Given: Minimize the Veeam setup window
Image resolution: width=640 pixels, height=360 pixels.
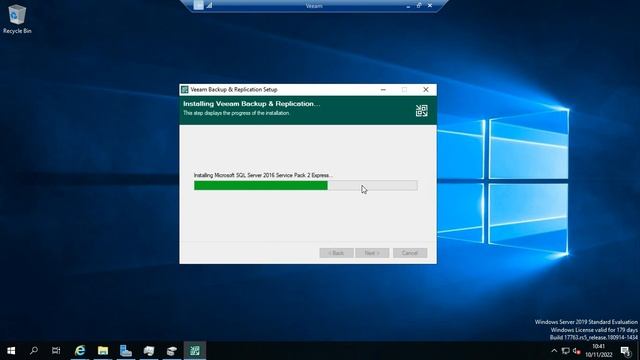Looking at the screenshot, I should click(383, 89).
